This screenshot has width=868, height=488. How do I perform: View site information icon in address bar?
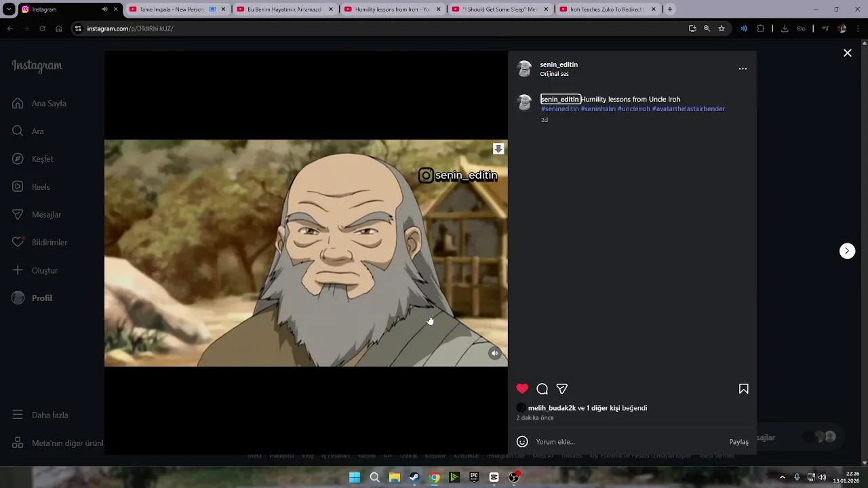78,28
